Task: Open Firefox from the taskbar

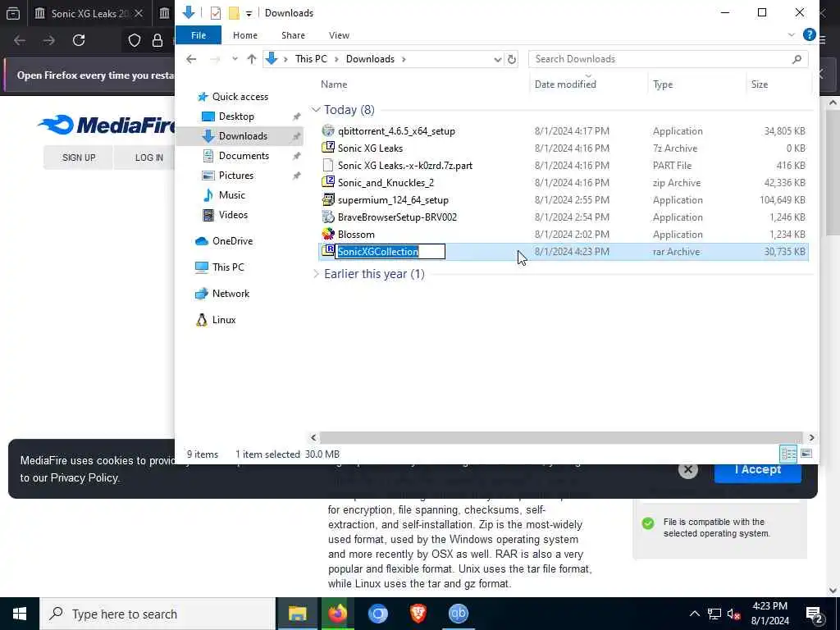Action: click(337, 614)
